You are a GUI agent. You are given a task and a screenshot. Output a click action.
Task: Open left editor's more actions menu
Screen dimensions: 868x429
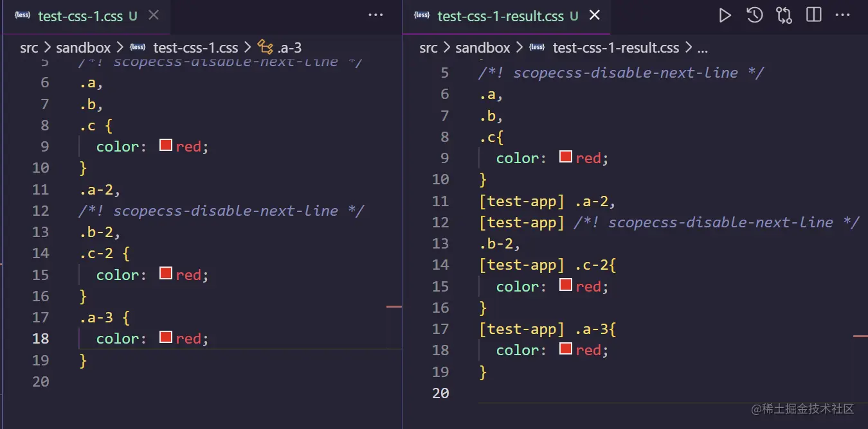click(x=375, y=15)
